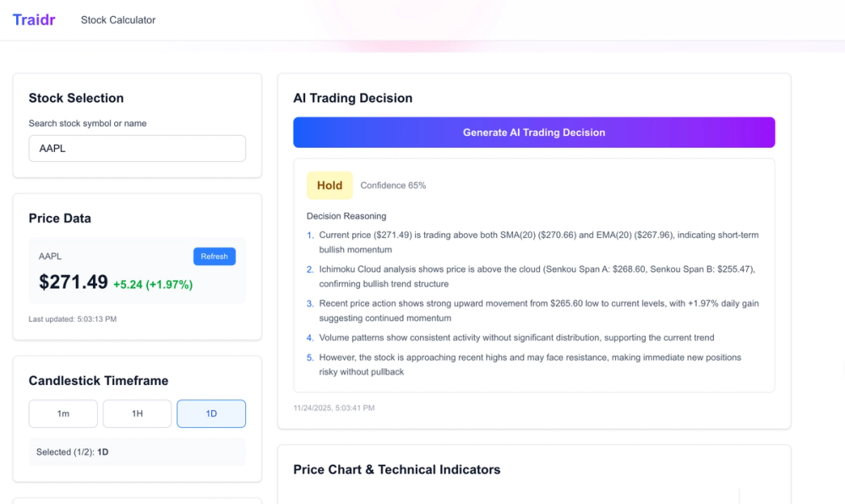Click Generate AI Trading Decision
845x504 pixels.
tap(533, 132)
